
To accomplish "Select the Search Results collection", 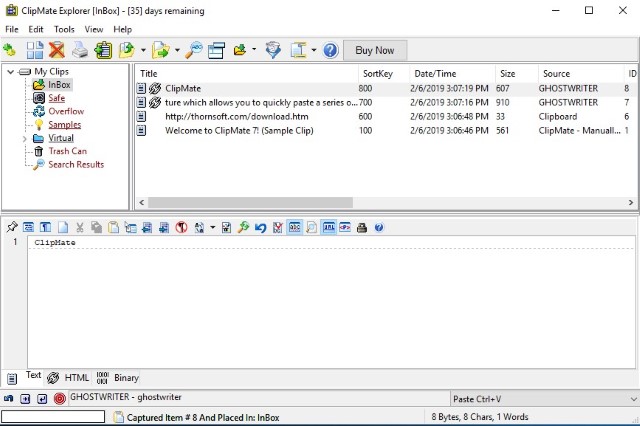I will (76, 164).
